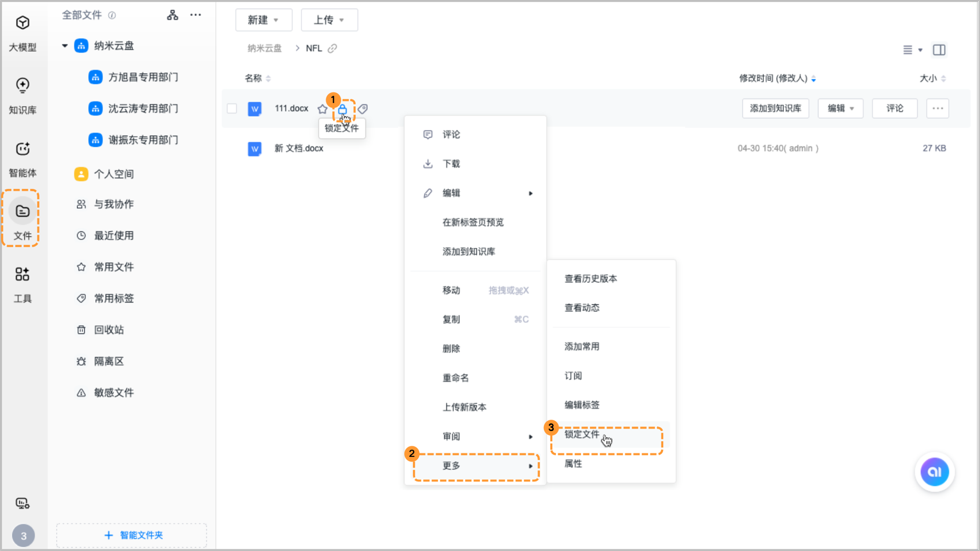The image size is (980, 551).
Task: Click the 添加到知识库 button
Action: coord(775,108)
